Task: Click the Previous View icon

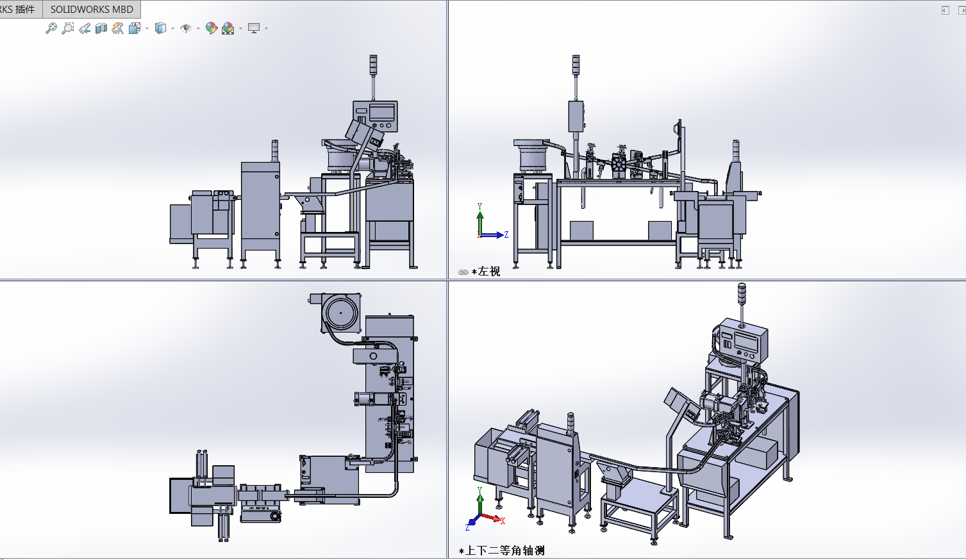Action: [x=85, y=28]
